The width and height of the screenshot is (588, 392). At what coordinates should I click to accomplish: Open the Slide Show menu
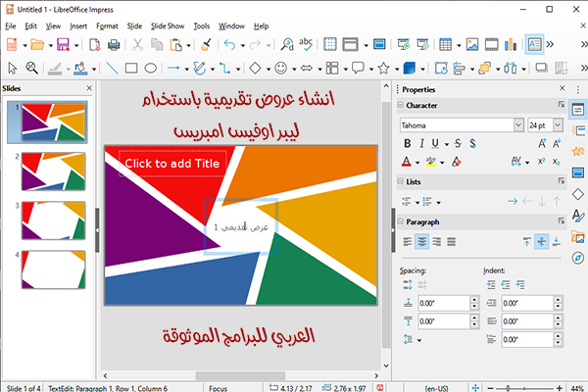(x=168, y=25)
